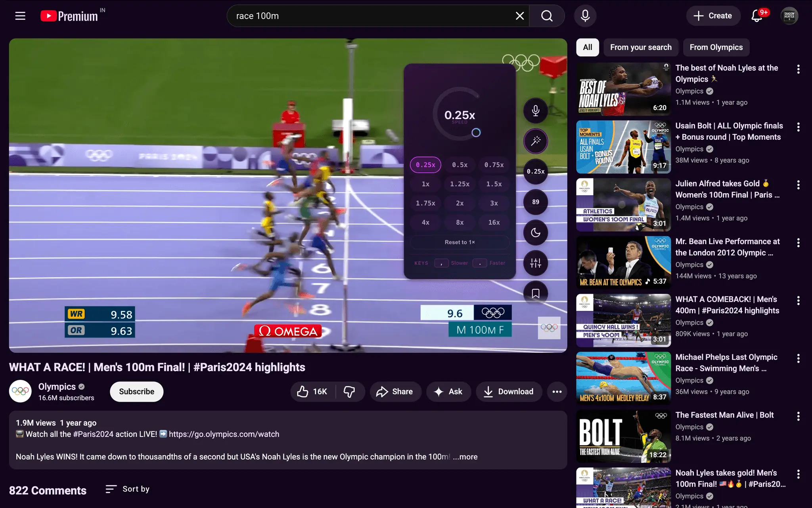Open Mr. Bean at the Olympics thumbnail
The width and height of the screenshot is (812, 508).
click(623, 262)
